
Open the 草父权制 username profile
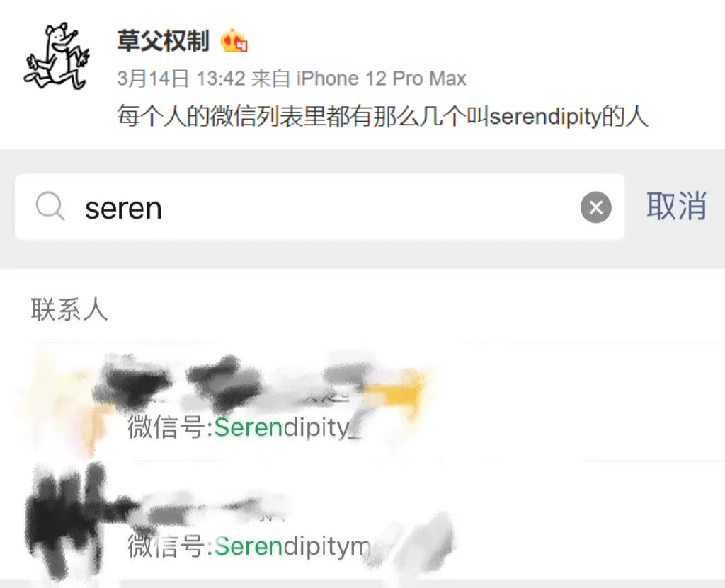tap(164, 41)
